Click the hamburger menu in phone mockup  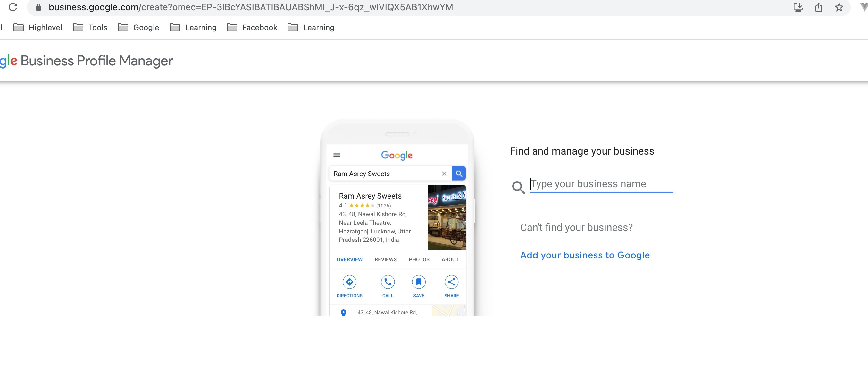point(336,155)
